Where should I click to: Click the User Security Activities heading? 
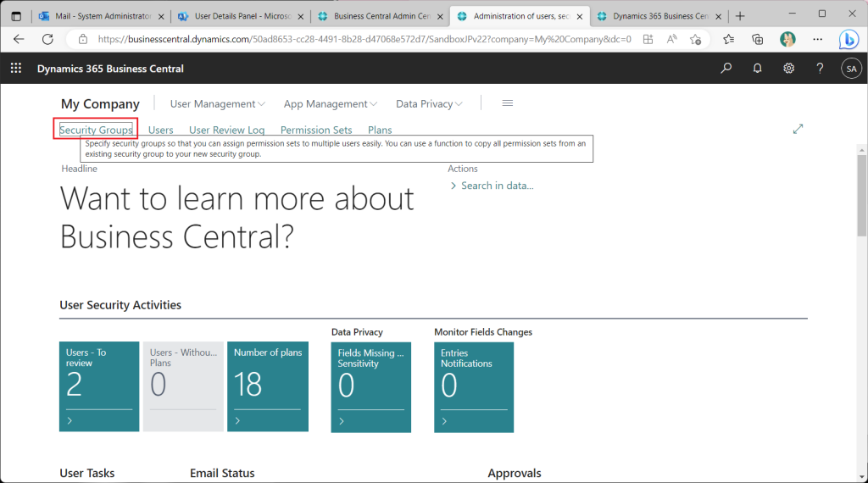coord(120,305)
